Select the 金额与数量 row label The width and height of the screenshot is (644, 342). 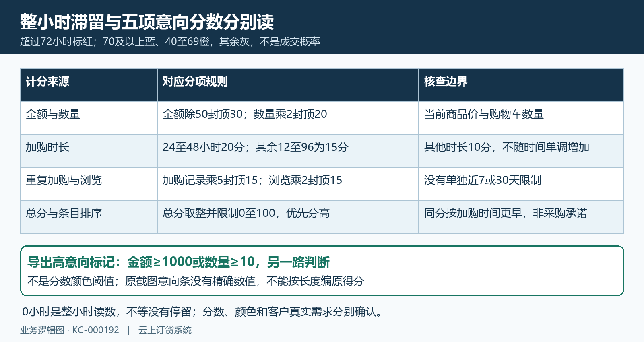pyautogui.click(x=89, y=118)
